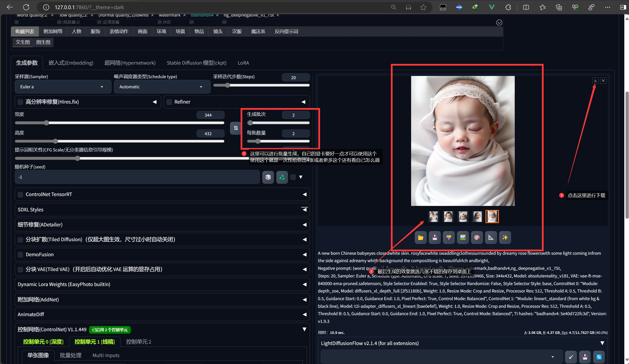
Task: Open the browser extensions puzzle icon
Action: (508, 7)
